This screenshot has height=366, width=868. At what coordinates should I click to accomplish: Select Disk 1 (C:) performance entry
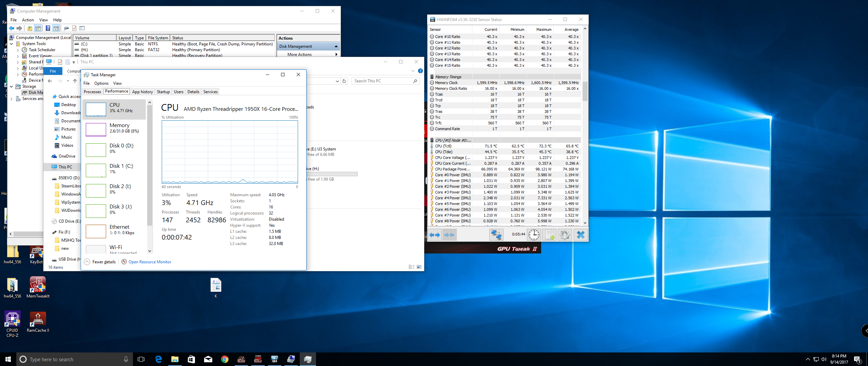pos(115,170)
